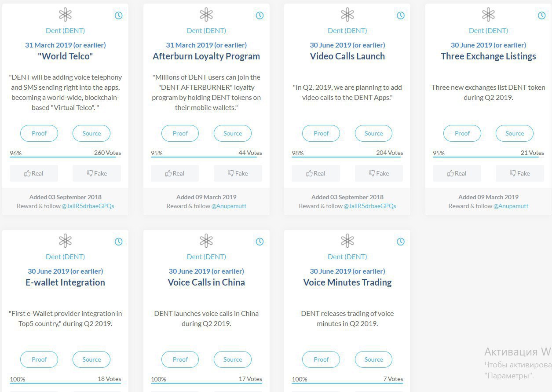552x392 pixels.
Task: Click "Added 09 March 2019" on Afterburn card
Action: pos(206,197)
